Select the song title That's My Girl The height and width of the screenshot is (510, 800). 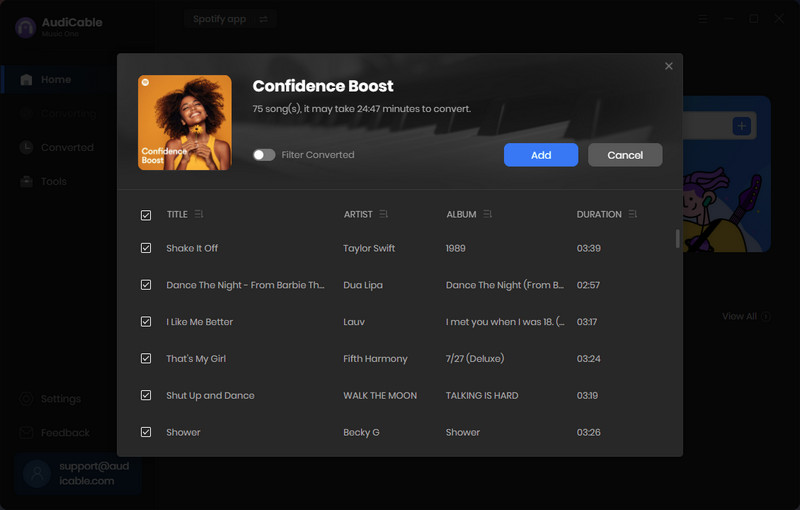[x=196, y=359]
